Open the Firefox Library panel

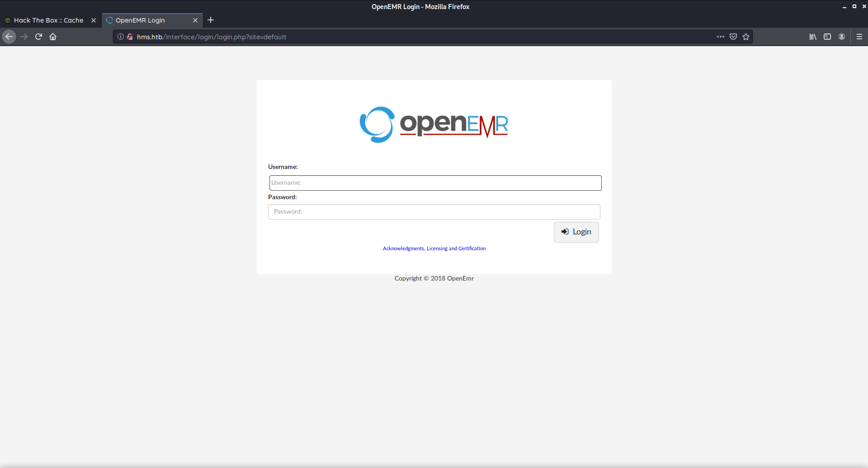click(812, 37)
